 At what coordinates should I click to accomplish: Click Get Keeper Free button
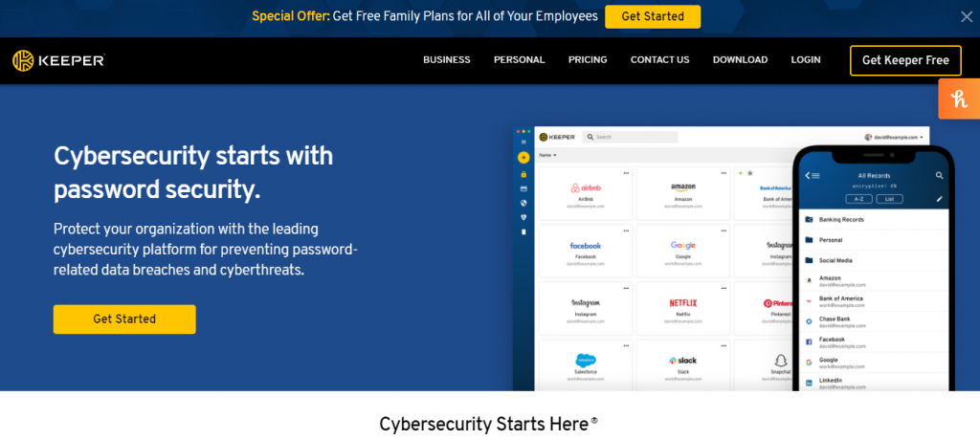pyautogui.click(x=905, y=60)
